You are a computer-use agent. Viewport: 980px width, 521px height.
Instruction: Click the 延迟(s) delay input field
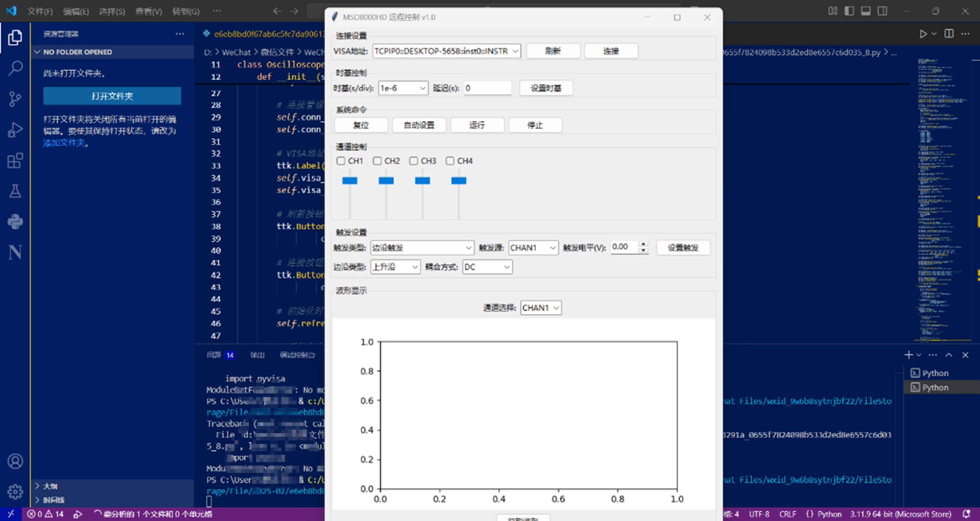coord(487,88)
